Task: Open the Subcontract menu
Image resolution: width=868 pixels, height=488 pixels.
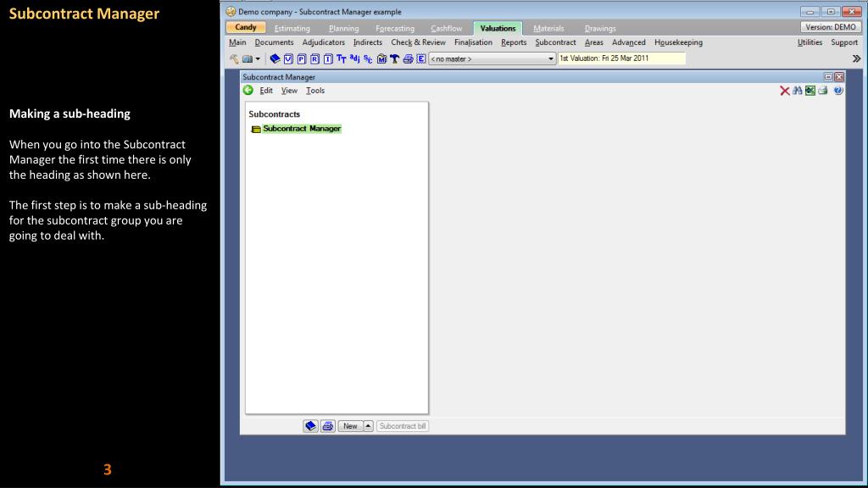Action: 555,42
